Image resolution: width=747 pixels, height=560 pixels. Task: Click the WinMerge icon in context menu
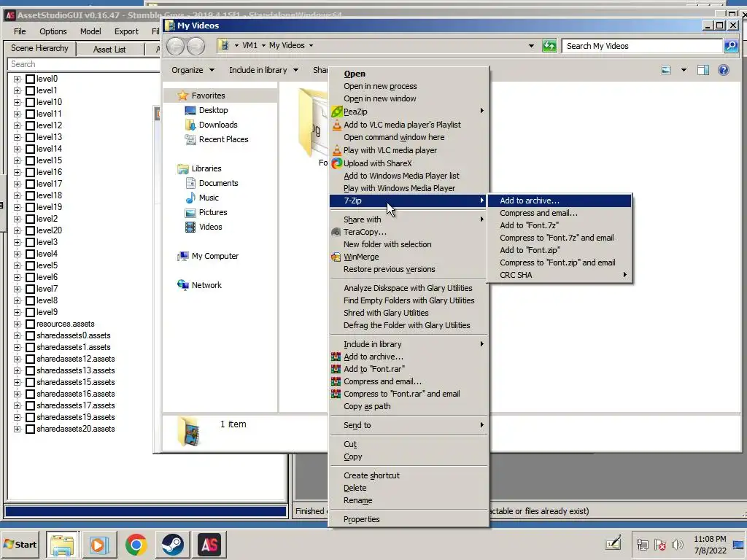(336, 257)
